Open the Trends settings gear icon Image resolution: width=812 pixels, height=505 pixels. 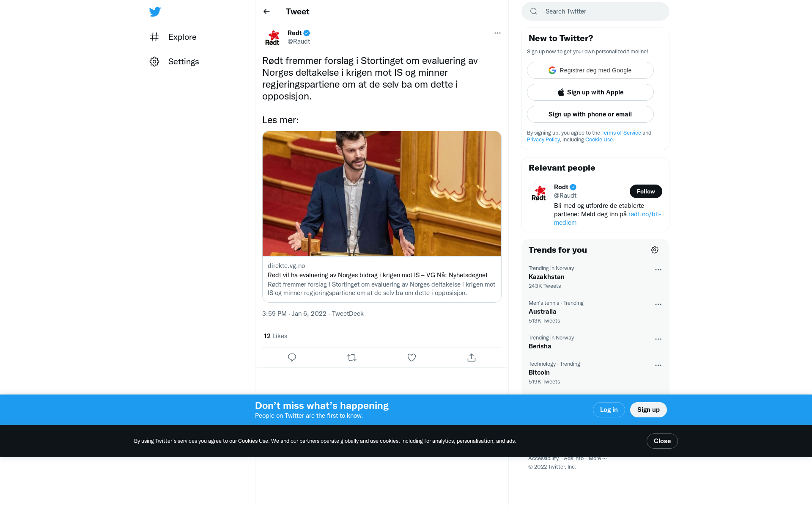point(655,250)
